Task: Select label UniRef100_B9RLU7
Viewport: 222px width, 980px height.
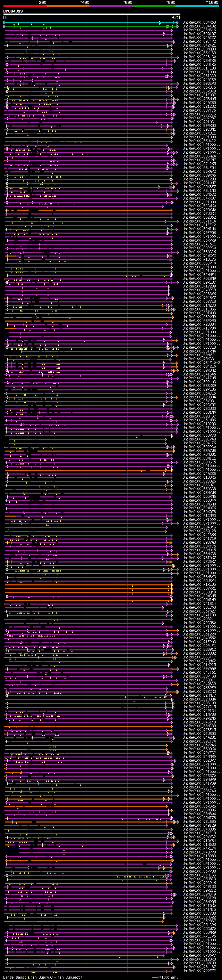Action: click(199, 282)
